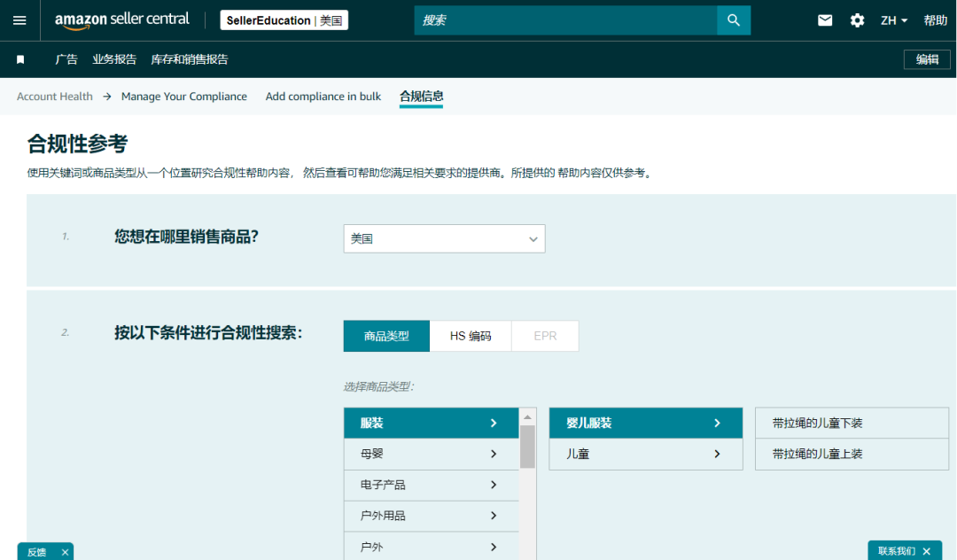Switch to the HS 编码 tab
Viewport: 957px width, 560px height.
[x=471, y=336]
